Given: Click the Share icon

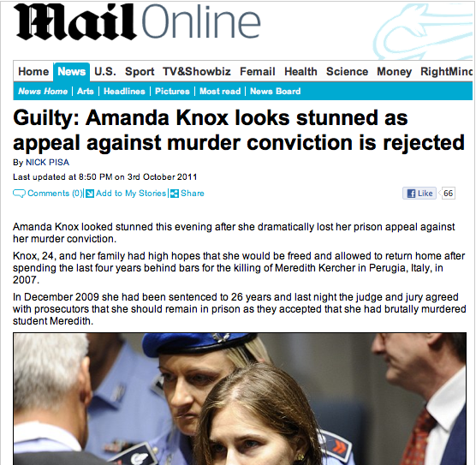Looking at the screenshot, I should tap(175, 194).
